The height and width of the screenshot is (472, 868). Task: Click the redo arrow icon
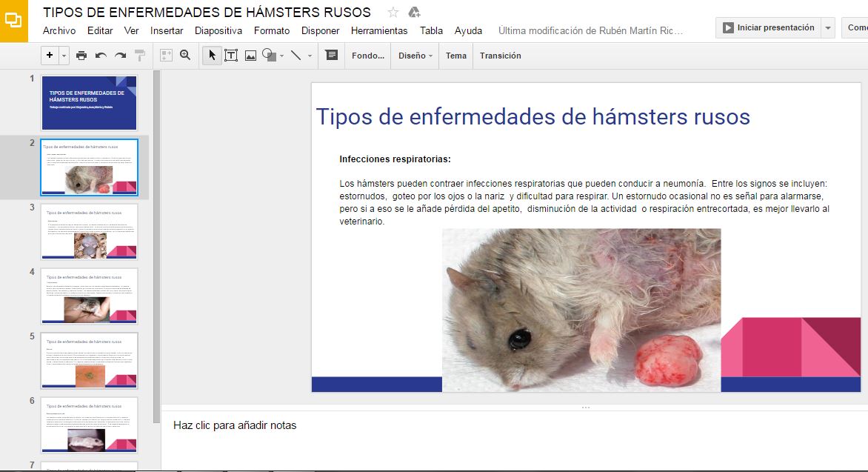click(x=120, y=56)
